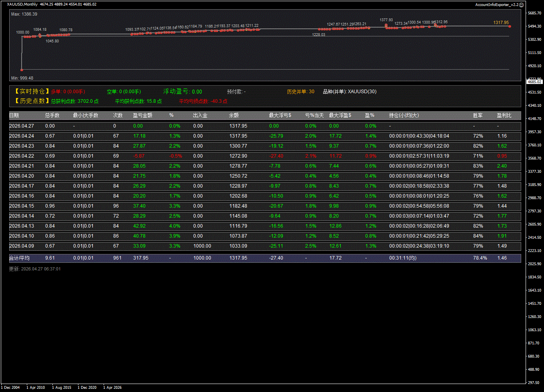Select the 日期 column header
Image resolution: width=544 pixels, height=392 pixels.
click(x=14, y=115)
